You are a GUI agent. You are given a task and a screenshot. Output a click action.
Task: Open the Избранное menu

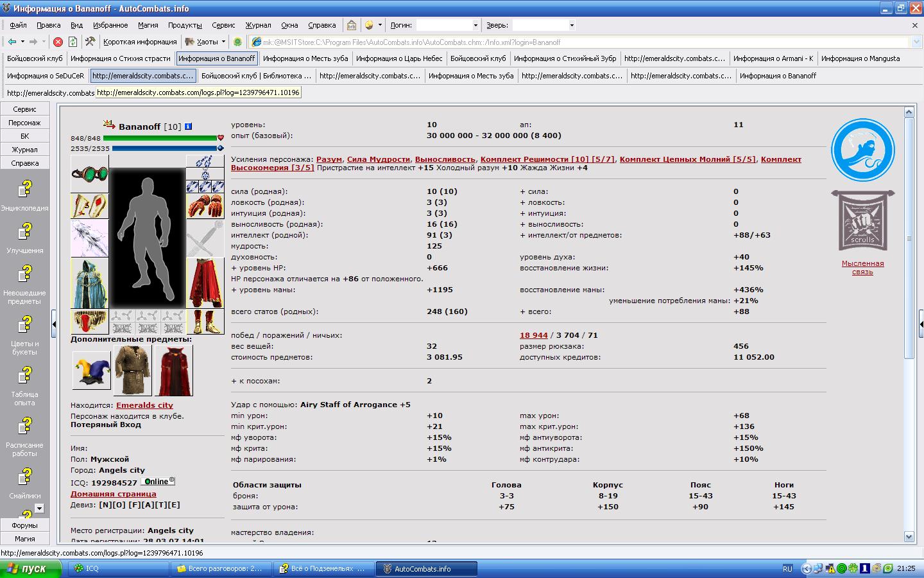click(110, 25)
